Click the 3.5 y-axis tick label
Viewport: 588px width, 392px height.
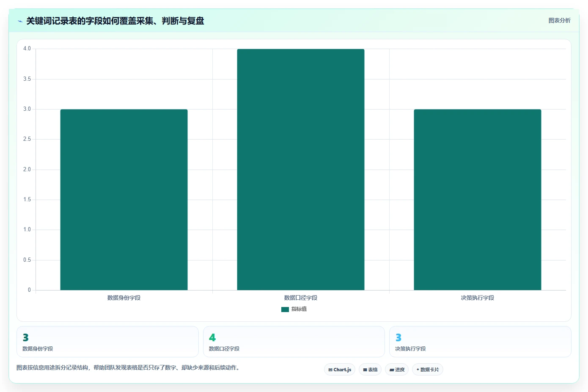tap(27, 79)
